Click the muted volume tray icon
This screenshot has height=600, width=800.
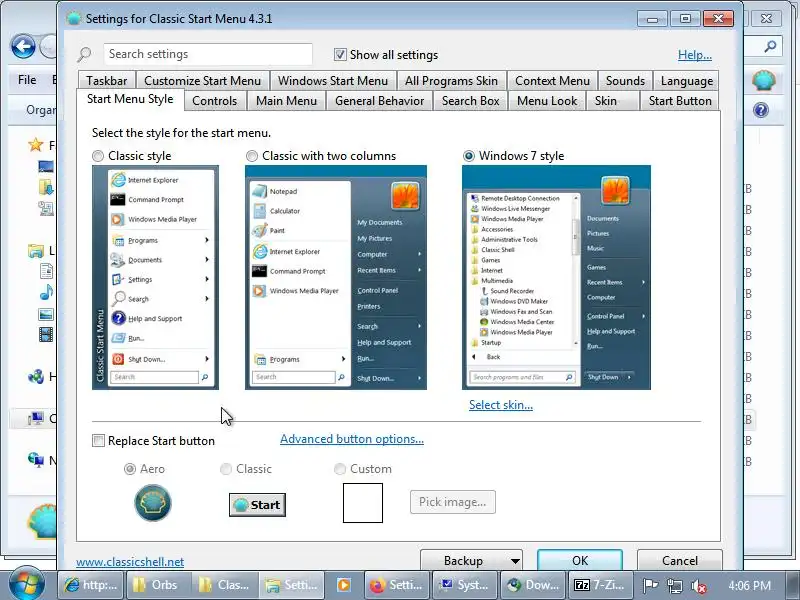coord(698,586)
